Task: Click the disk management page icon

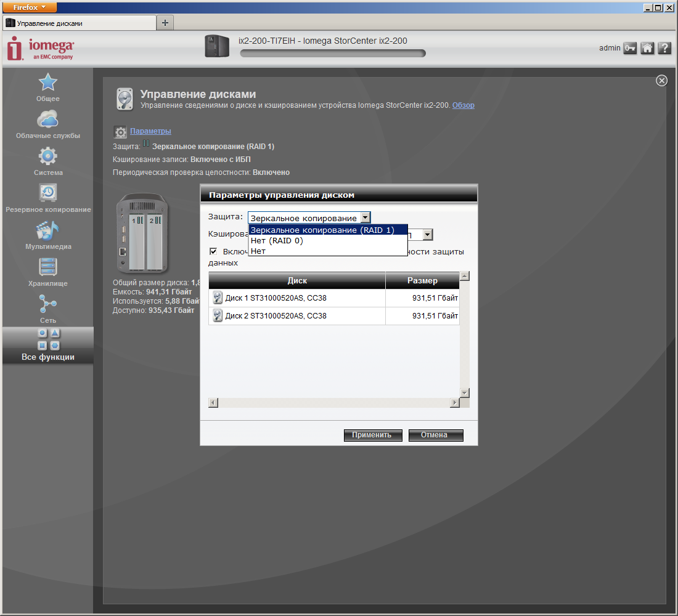Action: [x=125, y=99]
